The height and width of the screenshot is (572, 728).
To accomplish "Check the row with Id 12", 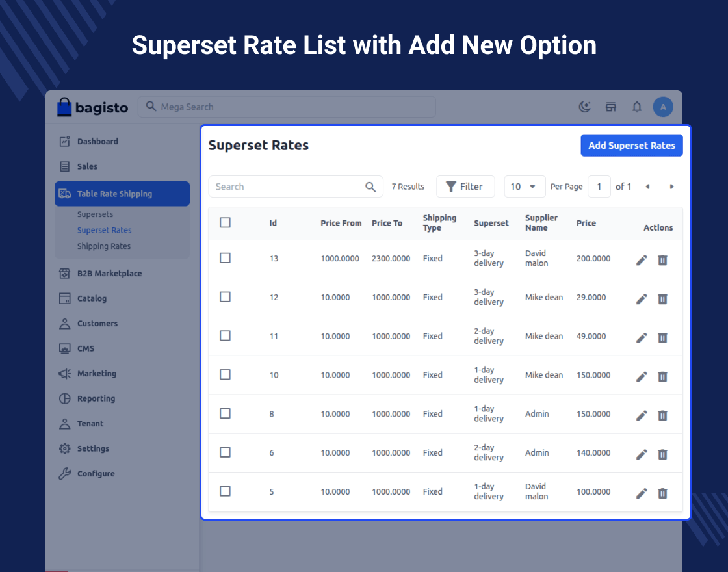I will pyautogui.click(x=225, y=297).
